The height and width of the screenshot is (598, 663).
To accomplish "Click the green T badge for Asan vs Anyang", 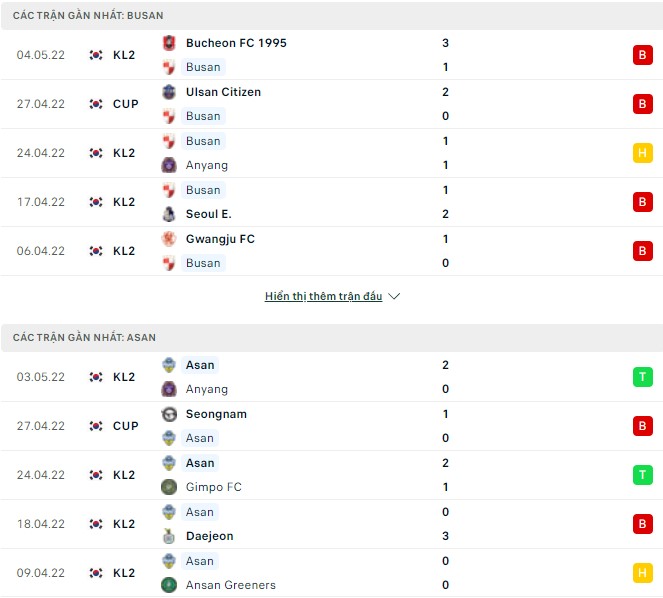I will click(x=642, y=377).
